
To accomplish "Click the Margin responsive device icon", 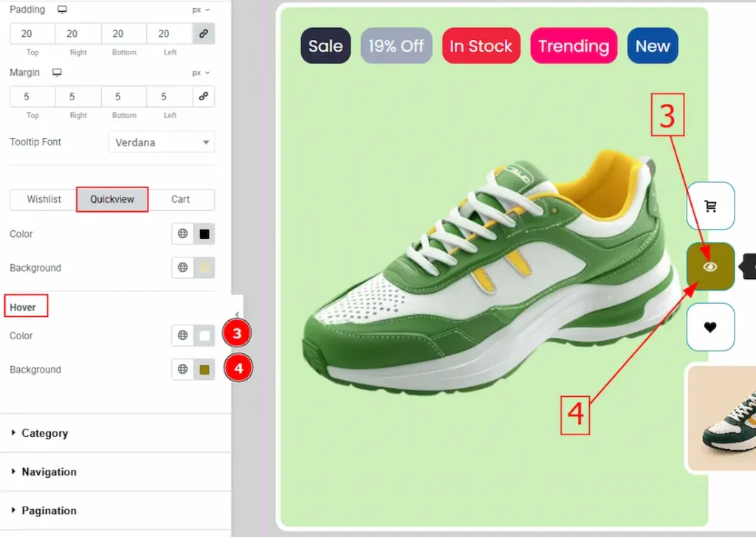I will 57,73.
